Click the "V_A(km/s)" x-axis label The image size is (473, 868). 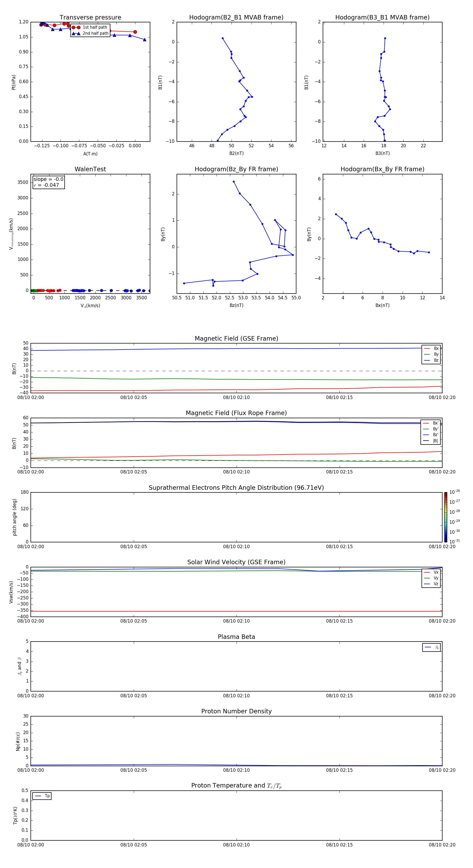click(90, 306)
